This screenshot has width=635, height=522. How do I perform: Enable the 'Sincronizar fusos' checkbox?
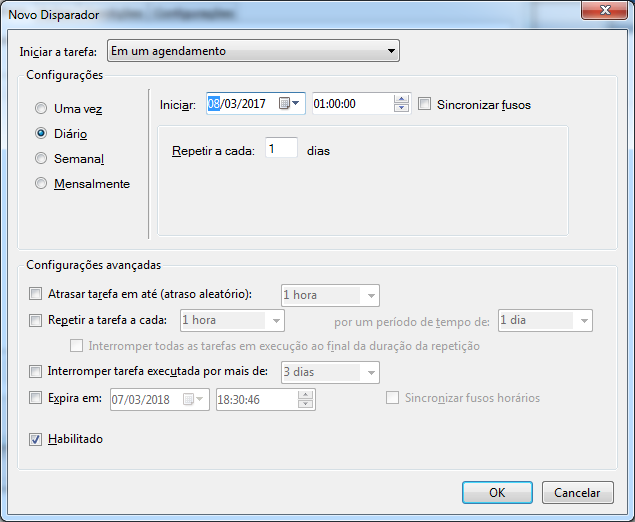(425, 104)
